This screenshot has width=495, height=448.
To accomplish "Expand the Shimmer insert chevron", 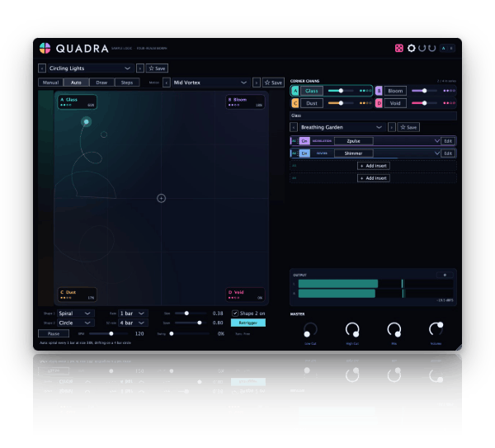I will [437, 153].
